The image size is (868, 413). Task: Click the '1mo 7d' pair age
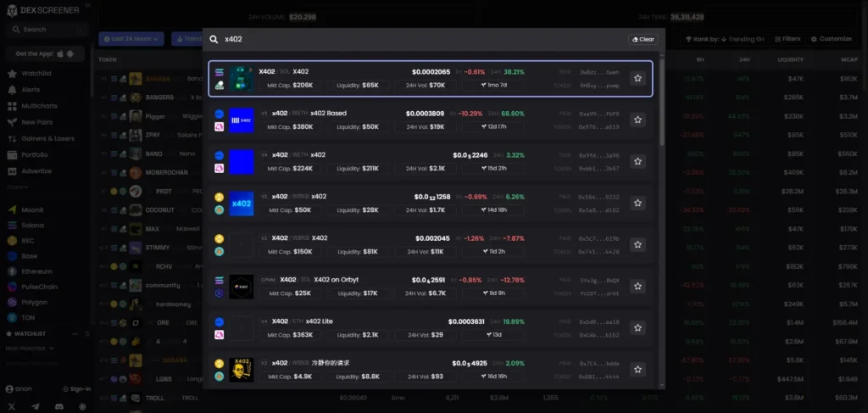(x=494, y=86)
